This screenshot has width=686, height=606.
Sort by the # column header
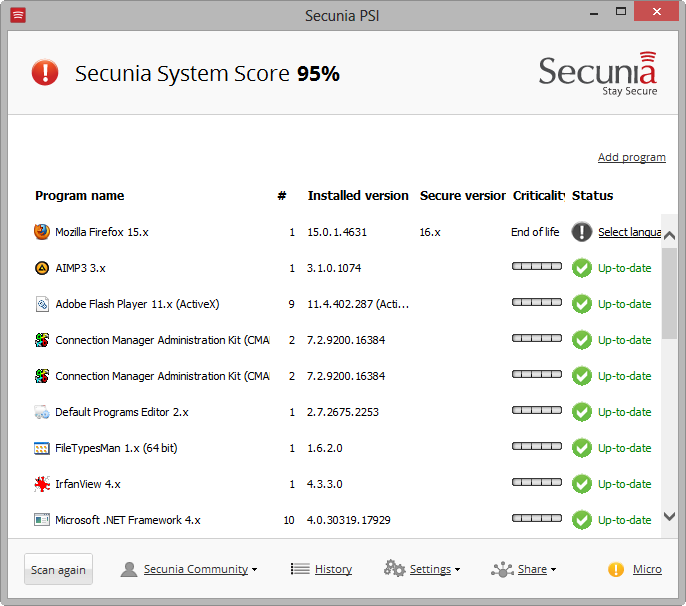click(282, 196)
